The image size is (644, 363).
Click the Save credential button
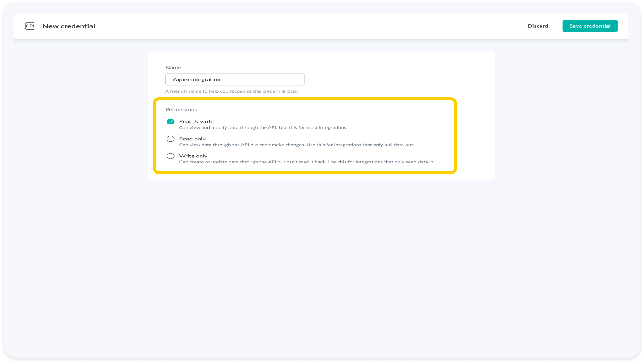(x=590, y=26)
